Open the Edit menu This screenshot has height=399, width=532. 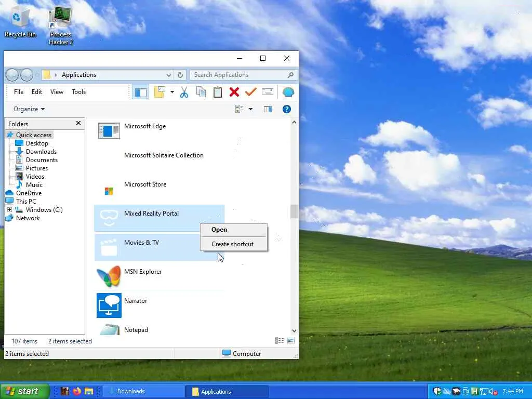(x=37, y=92)
